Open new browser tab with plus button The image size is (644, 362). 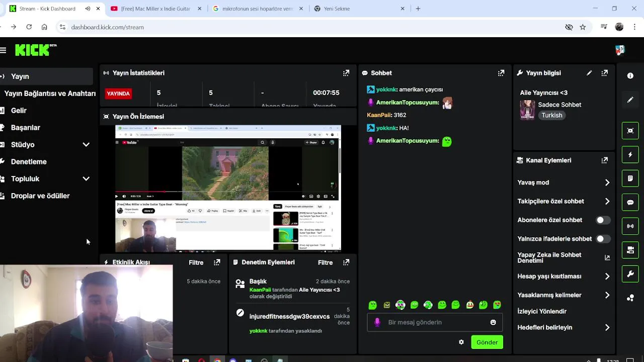click(418, 9)
